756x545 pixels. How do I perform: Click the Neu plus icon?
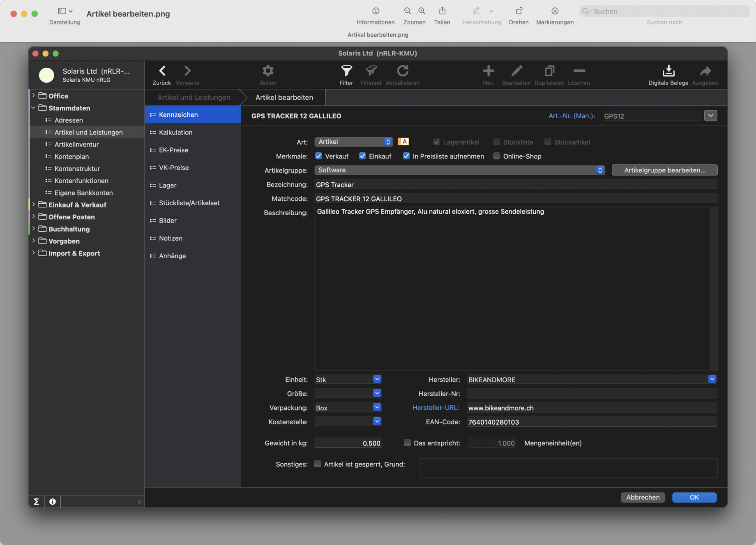click(488, 71)
